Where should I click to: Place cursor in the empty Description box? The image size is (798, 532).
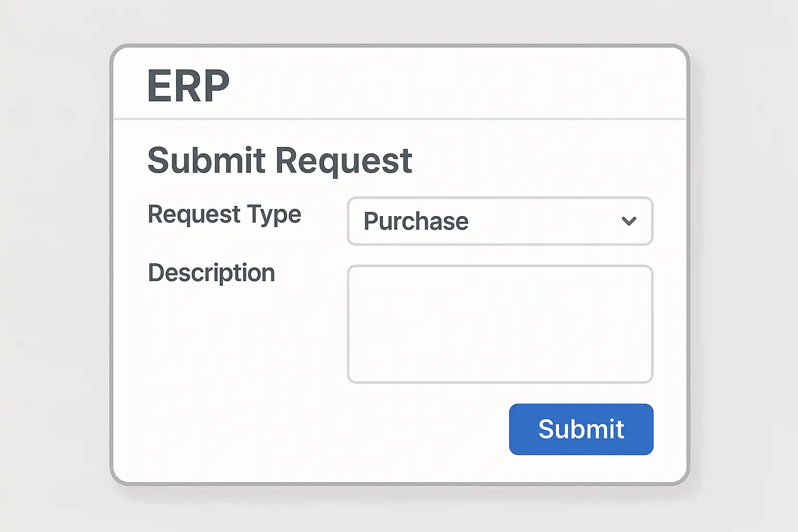coord(500,324)
